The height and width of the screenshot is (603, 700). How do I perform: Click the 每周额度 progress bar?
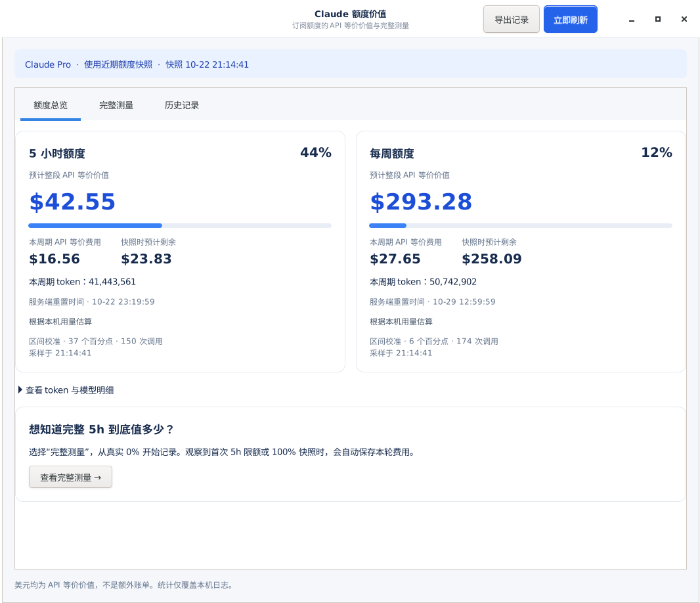[x=521, y=225]
